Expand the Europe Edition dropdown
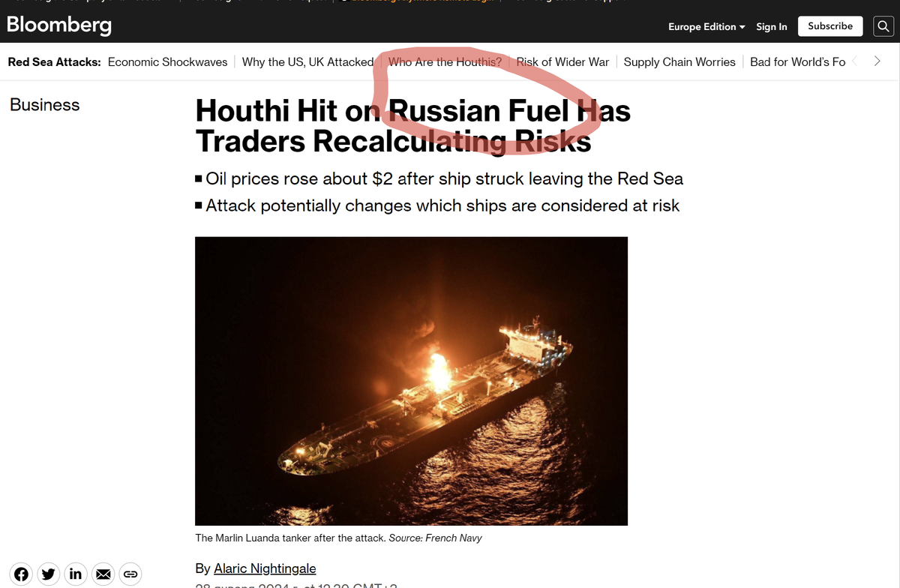Screen dimensions: 900x588 [x=706, y=26]
